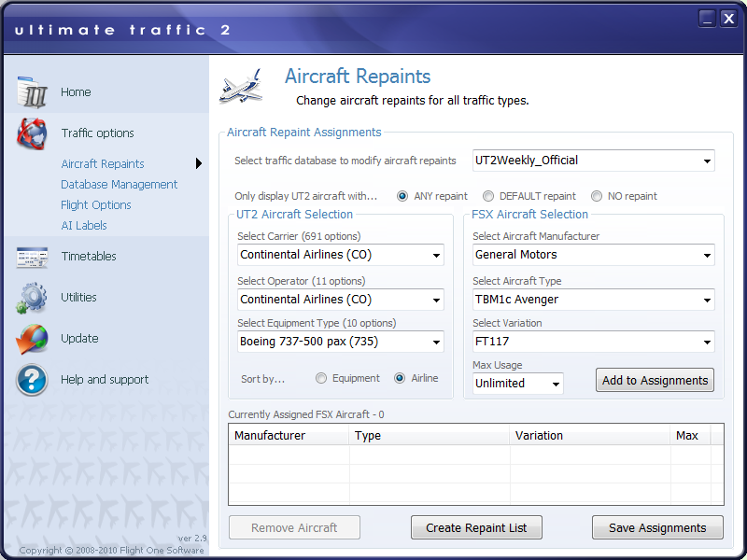
Task: Click the Utilities gear icon
Action: 32,298
